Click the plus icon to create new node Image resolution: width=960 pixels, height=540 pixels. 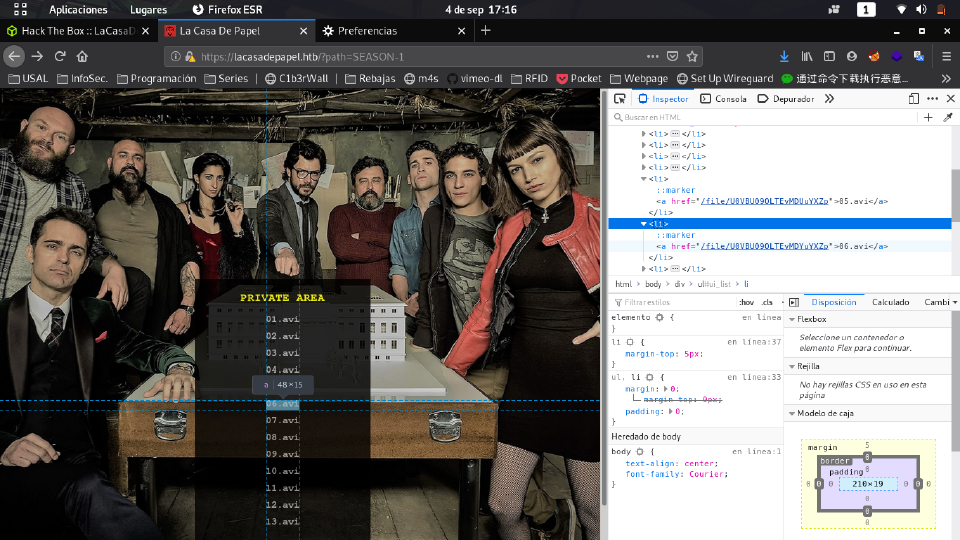tap(928, 117)
